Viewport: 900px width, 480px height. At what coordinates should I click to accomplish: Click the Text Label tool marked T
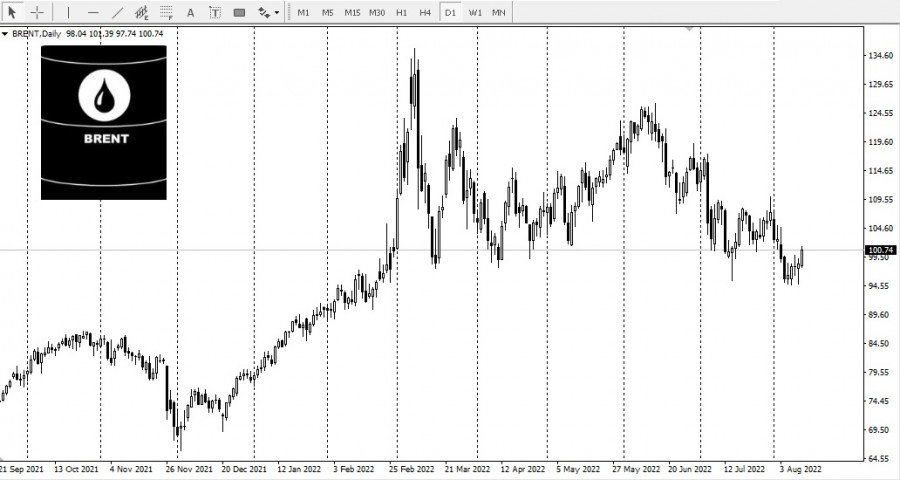click(x=215, y=12)
